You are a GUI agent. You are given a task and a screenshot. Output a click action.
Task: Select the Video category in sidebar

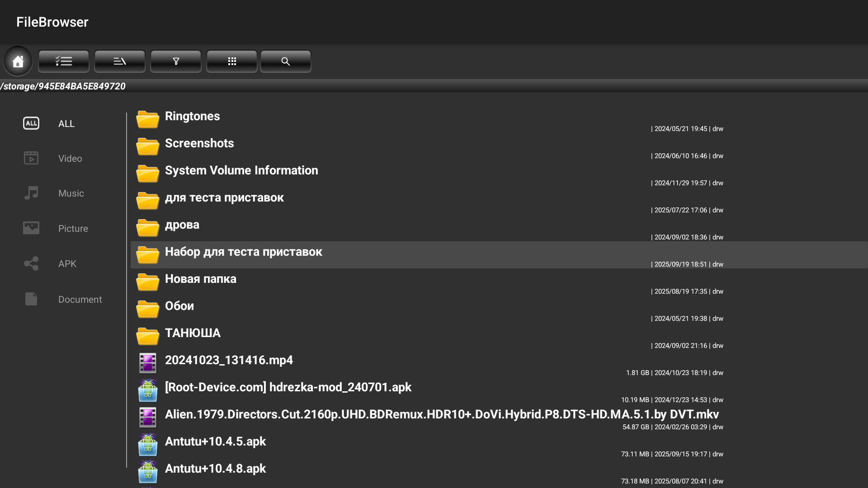[70, 158]
